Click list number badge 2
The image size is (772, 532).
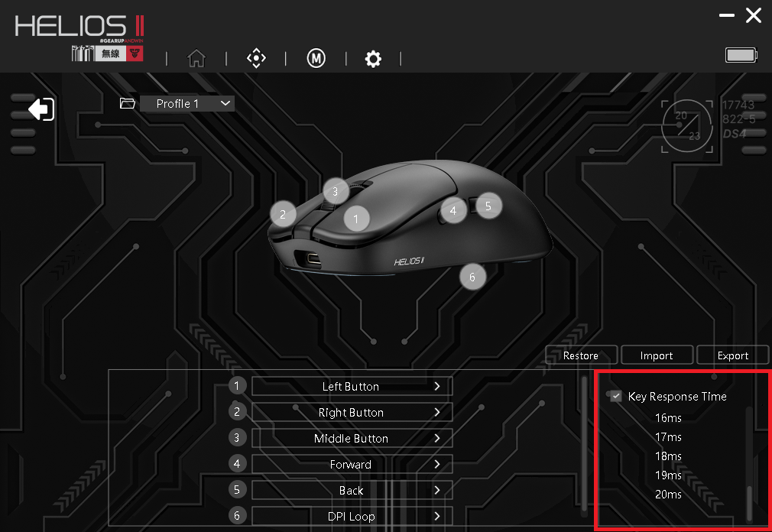point(237,411)
